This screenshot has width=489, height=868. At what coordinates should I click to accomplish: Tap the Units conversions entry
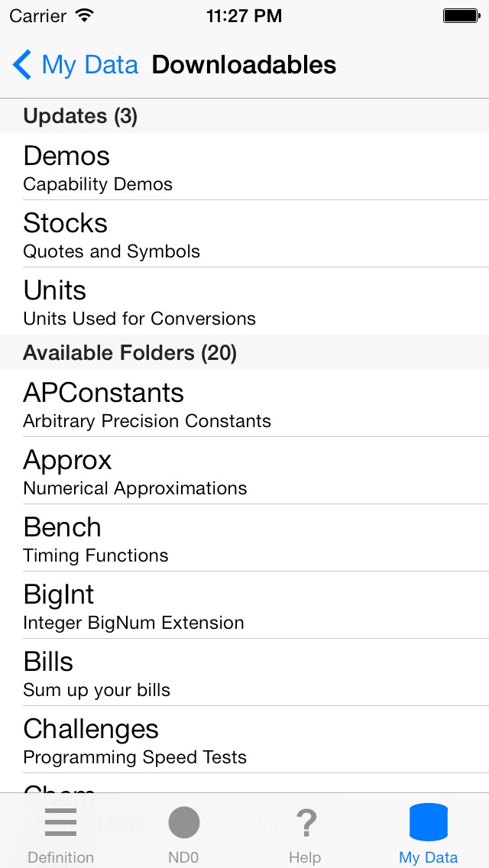click(x=244, y=302)
